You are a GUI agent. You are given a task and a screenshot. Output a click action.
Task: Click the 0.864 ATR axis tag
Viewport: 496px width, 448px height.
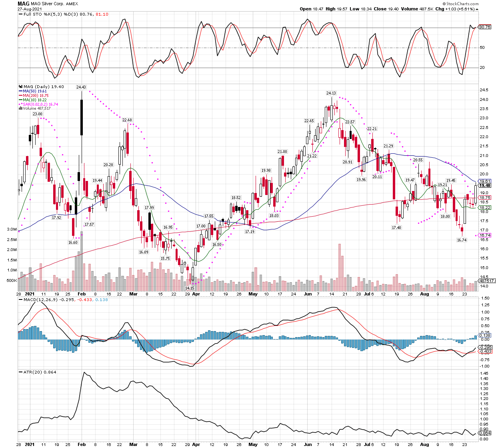tap(485, 433)
